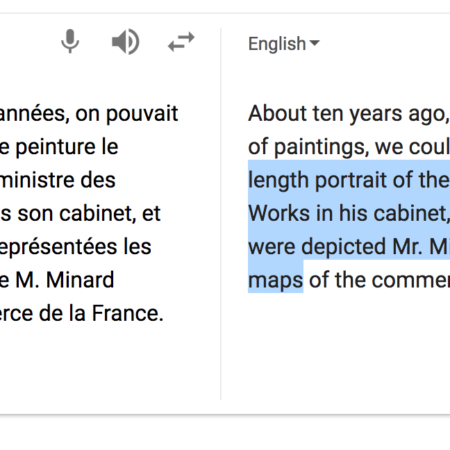
Task: Click the highlighted word "maps"
Action: pyautogui.click(x=275, y=280)
